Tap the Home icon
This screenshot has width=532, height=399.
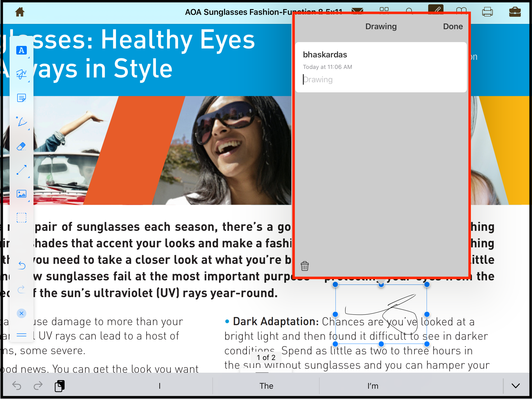coord(20,12)
